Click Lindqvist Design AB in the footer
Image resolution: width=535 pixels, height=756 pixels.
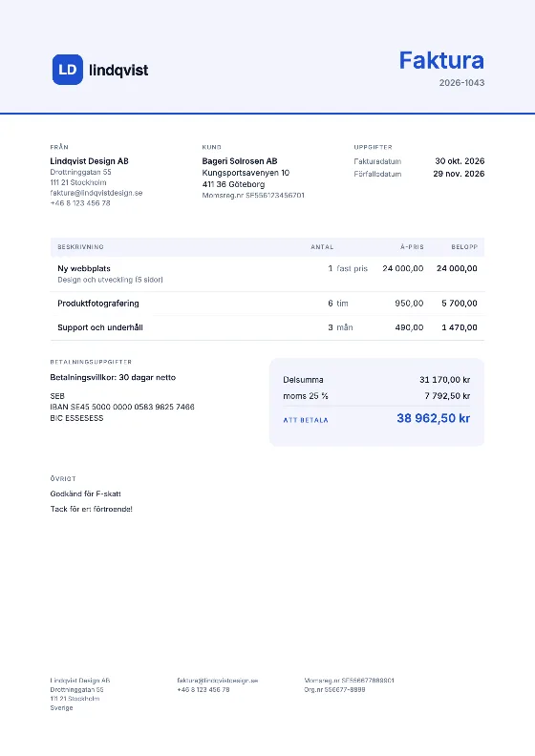(x=80, y=681)
